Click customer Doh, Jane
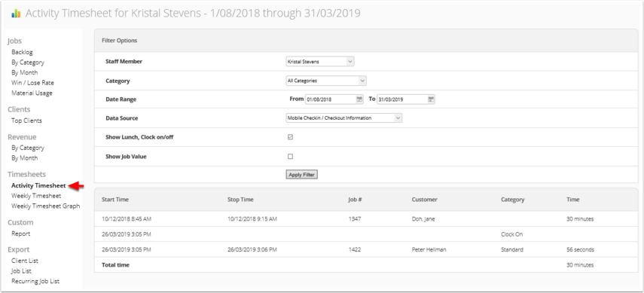The height and width of the screenshot is (293, 644). 423,219
